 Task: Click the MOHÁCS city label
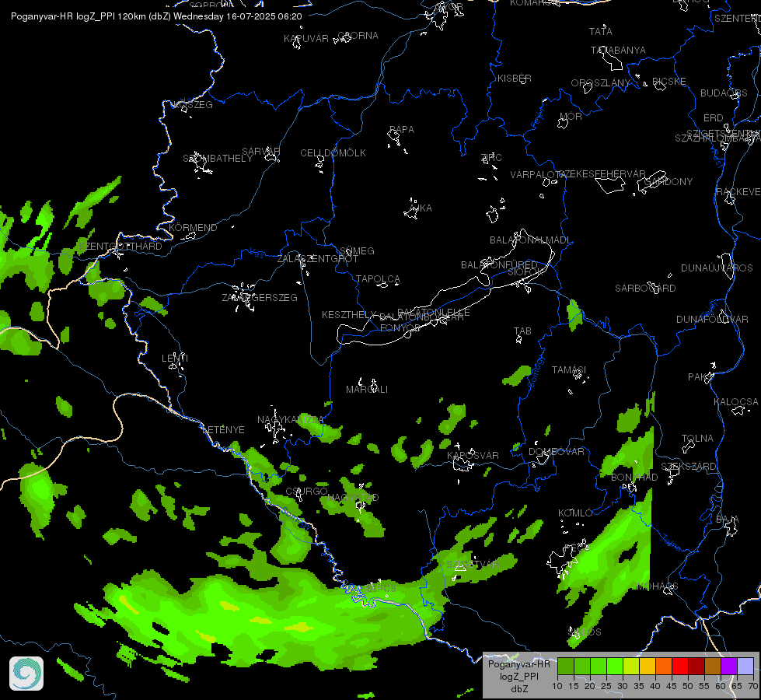coord(657,586)
